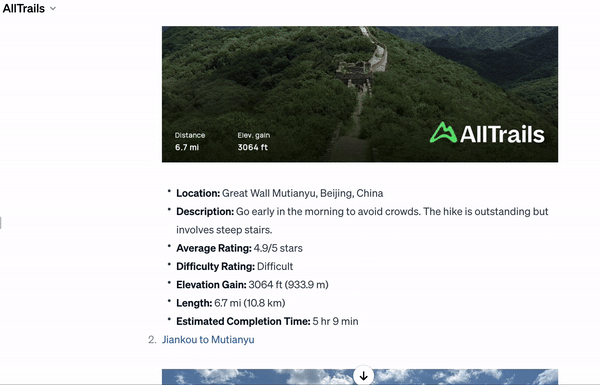Click the AllTrails title in header
This screenshot has width=600, height=385.
(x=24, y=8)
